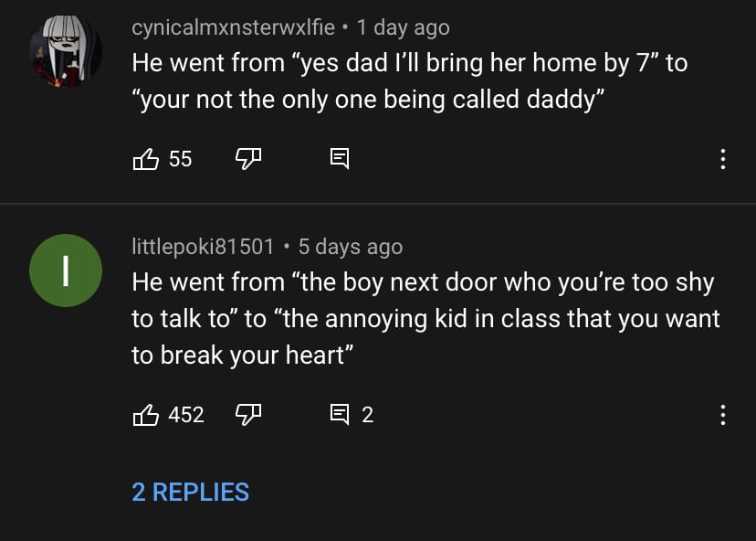
Task: Select the "boy next door" comment text
Action: click(425, 319)
